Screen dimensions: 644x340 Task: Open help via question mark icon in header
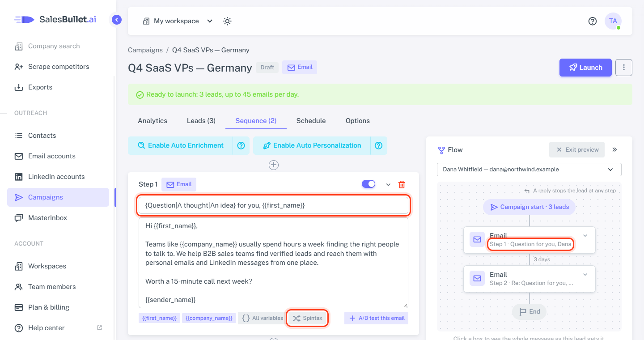593,21
